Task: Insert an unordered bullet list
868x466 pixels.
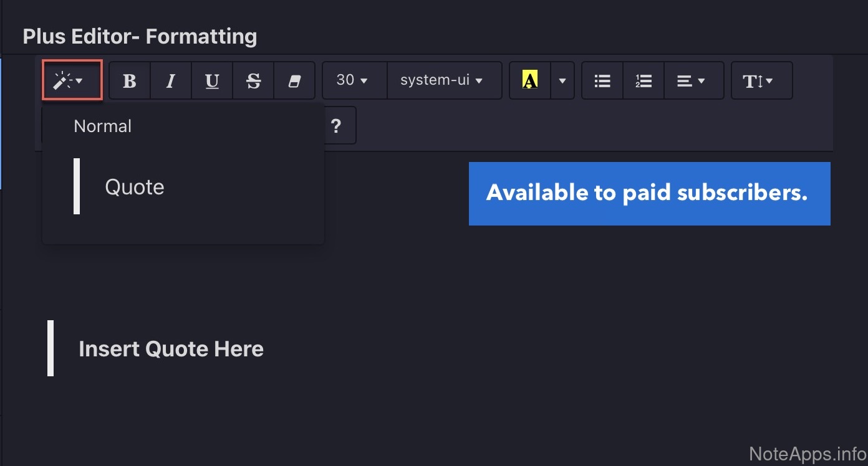Action: point(602,81)
